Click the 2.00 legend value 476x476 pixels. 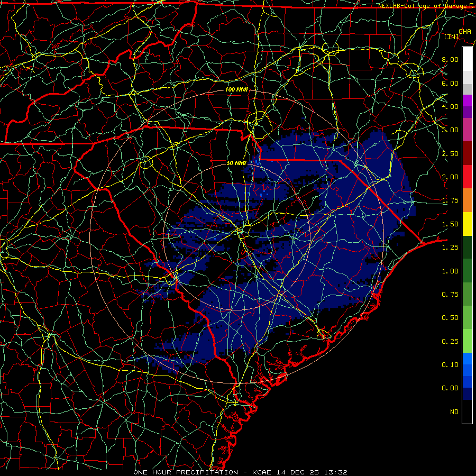(450, 177)
